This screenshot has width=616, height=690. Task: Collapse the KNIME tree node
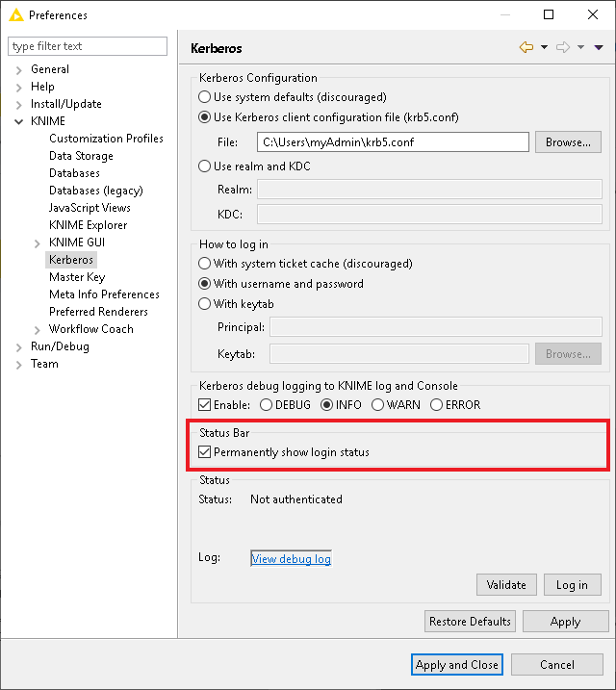(18, 122)
